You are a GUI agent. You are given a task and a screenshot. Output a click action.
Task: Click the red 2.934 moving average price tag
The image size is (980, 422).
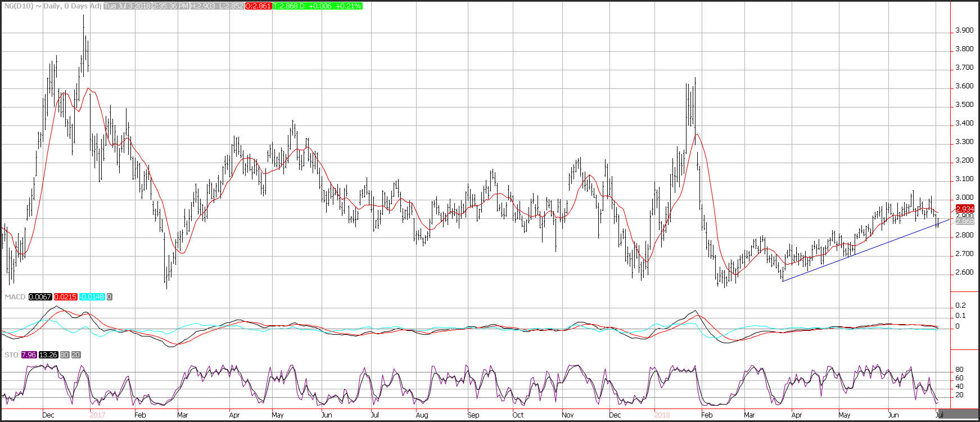965,209
